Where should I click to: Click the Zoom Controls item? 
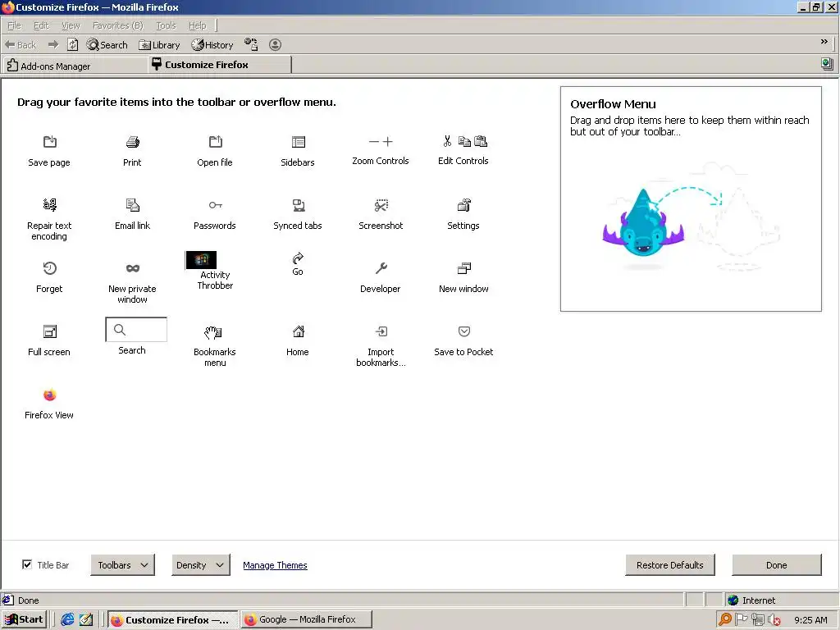pos(381,150)
